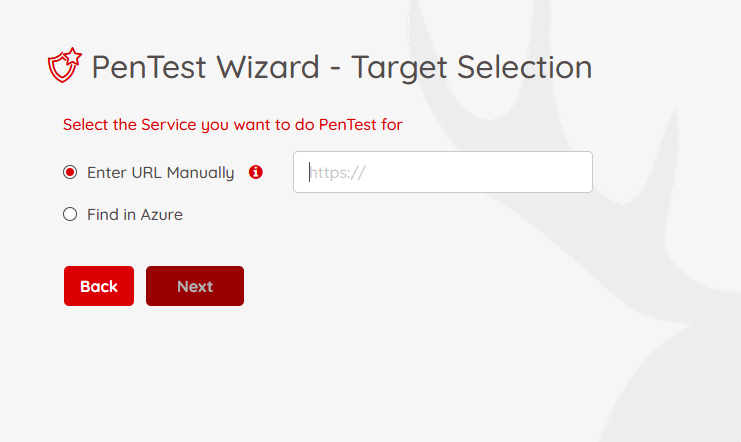The width and height of the screenshot is (741, 442).
Task: Click the red "Select the Service" instruction text
Action: (233, 125)
